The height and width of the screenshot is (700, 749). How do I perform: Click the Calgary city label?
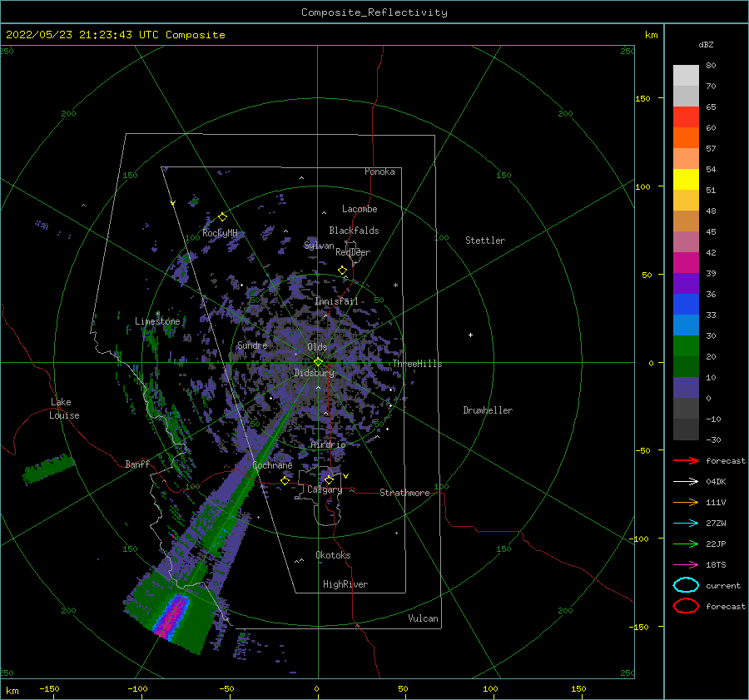[325, 489]
